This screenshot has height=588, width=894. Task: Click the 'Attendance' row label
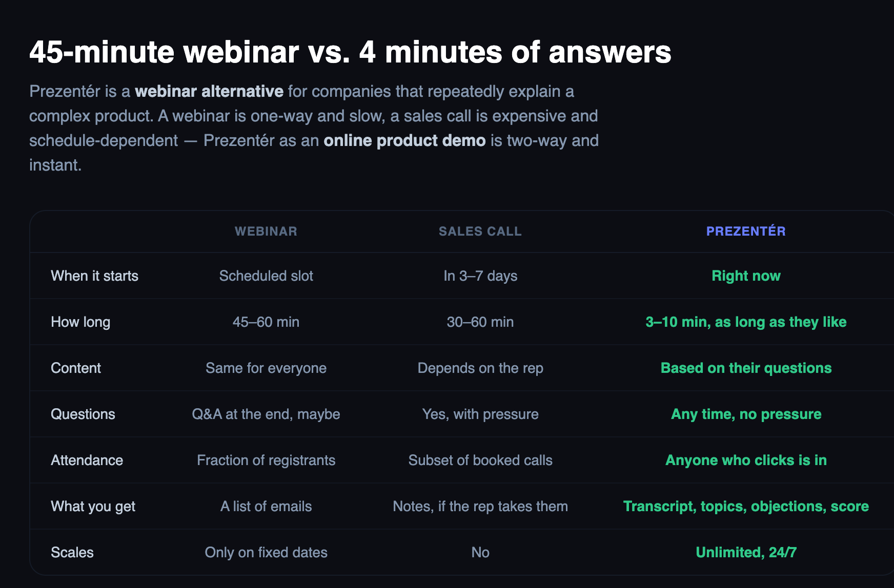(x=87, y=460)
